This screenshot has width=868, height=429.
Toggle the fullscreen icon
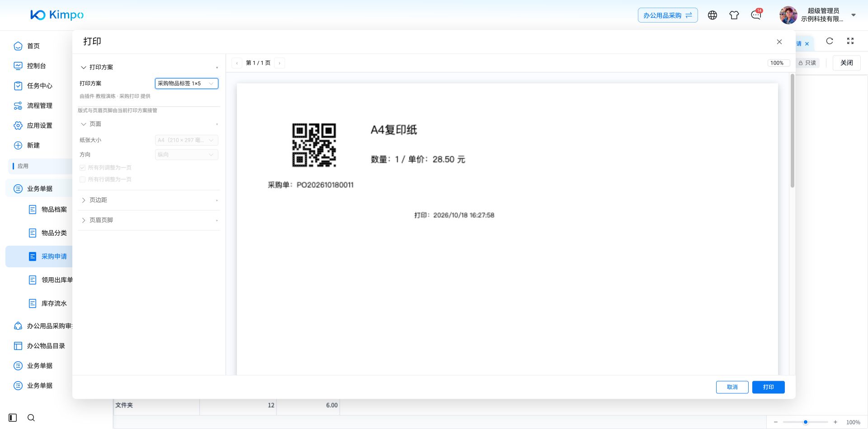click(850, 41)
